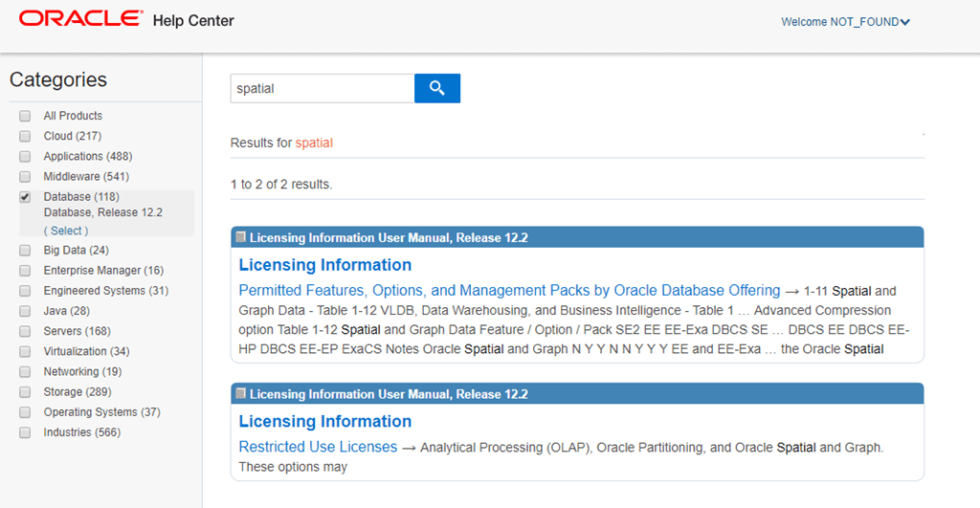Focus the search field containing spatial

322,88
